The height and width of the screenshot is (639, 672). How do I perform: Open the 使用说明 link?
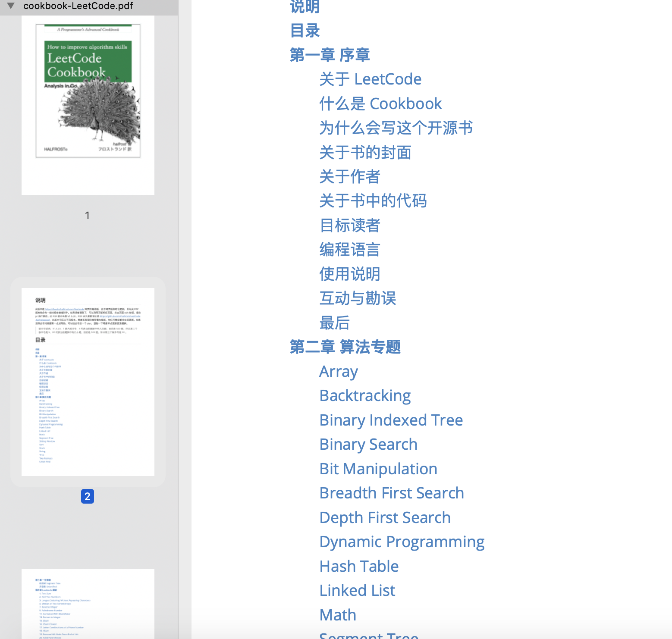point(350,274)
